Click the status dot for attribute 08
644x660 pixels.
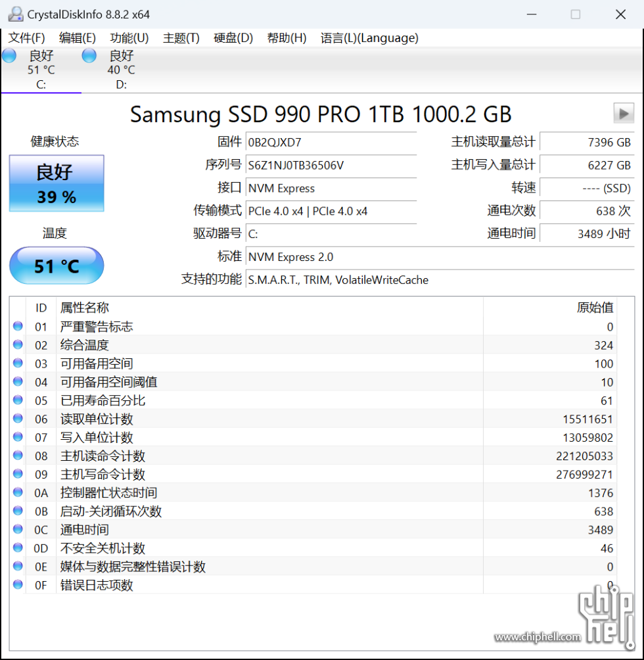click(x=18, y=456)
